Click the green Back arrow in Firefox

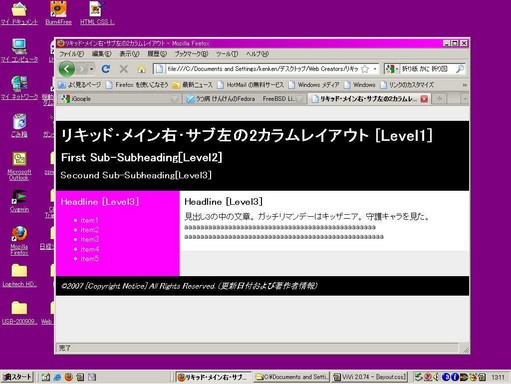pos(67,69)
